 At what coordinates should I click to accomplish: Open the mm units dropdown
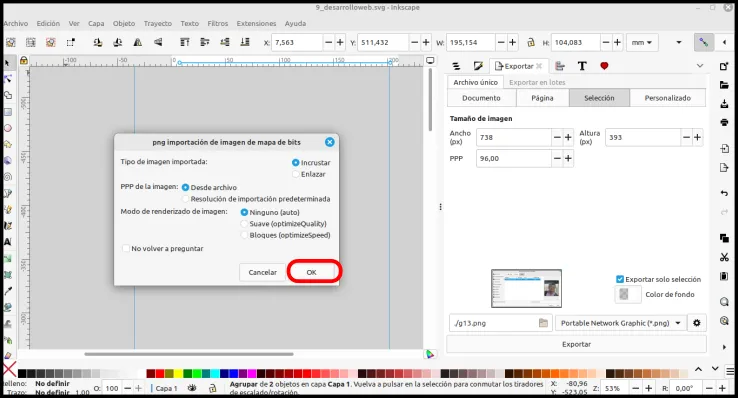click(642, 42)
